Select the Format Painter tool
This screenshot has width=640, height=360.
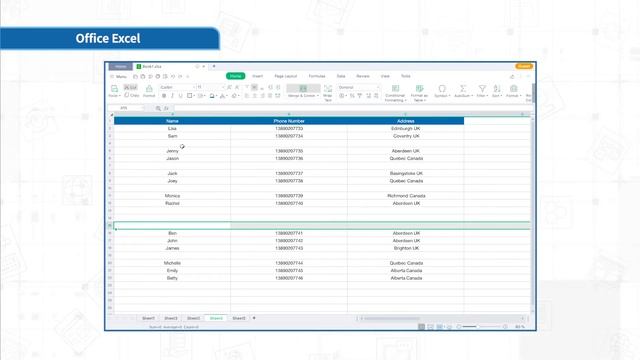[x=149, y=91]
